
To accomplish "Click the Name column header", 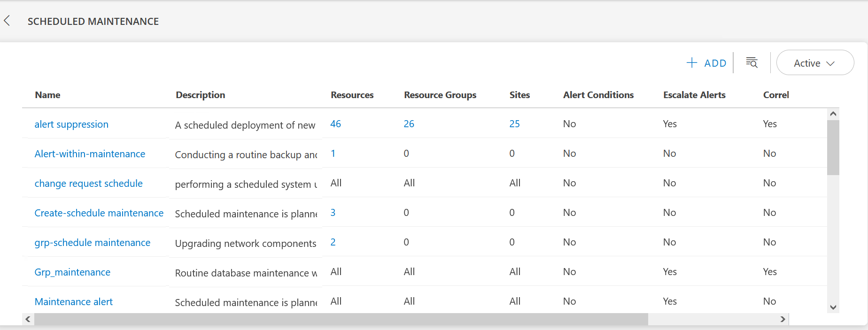I will point(47,95).
